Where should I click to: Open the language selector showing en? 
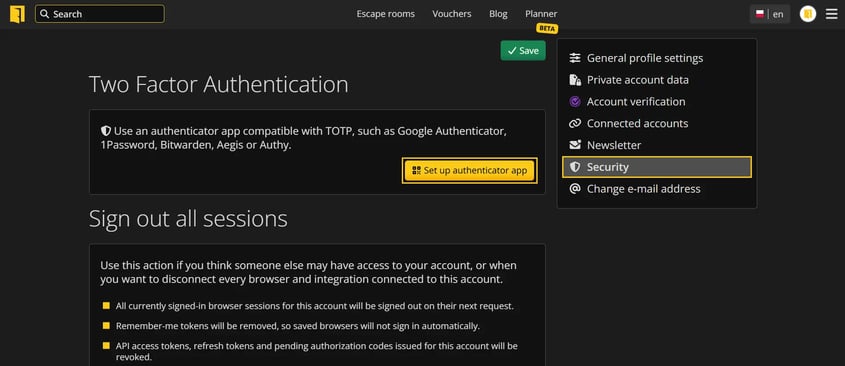[x=770, y=14]
